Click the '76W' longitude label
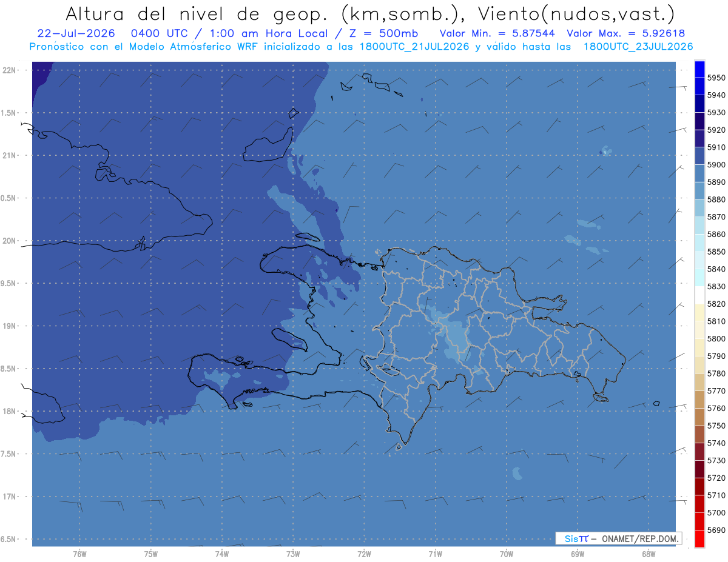This screenshot has height=562, width=728. [x=79, y=554]
